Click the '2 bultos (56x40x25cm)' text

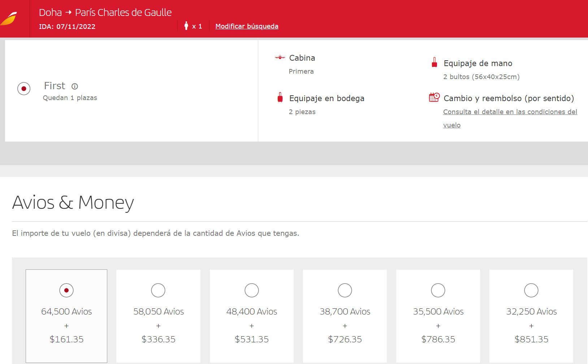pyautogui.click(x=481, y=77)
